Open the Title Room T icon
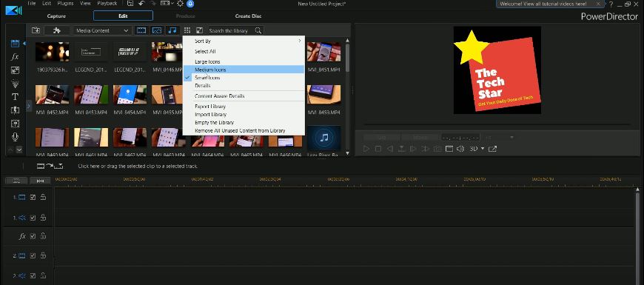Viewport: 644px width, 285px height. point(15,97)
